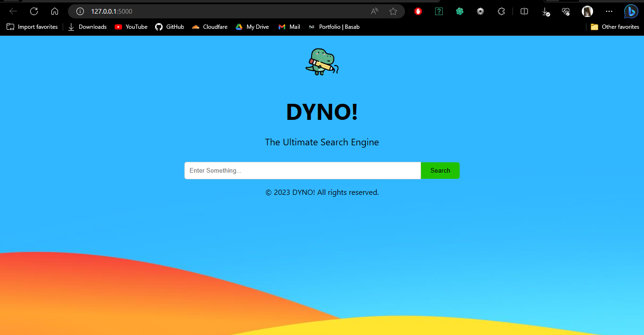The height and width of the screenshot is (335, 644).
Task: Open the user profile avatar menu
Action: (587, 11)
